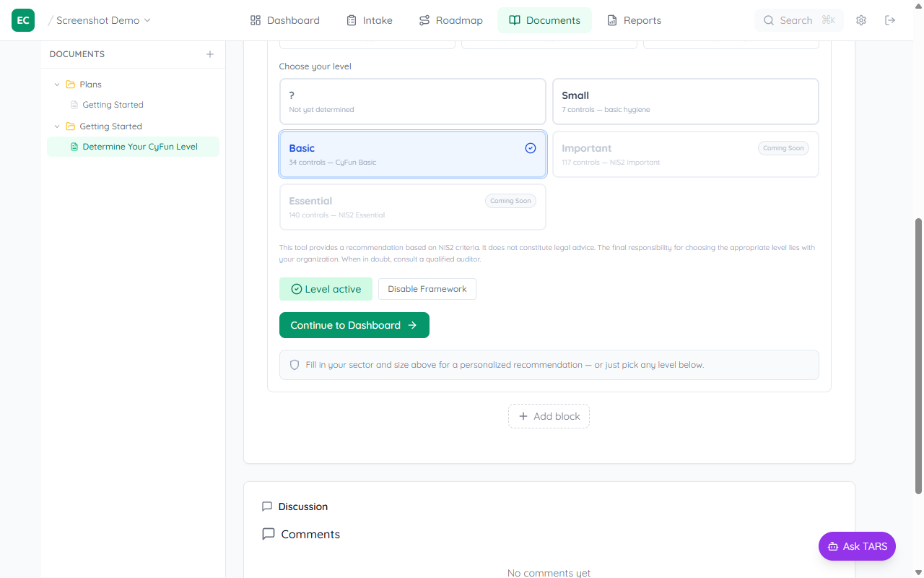924x578 pixels.
Task: Click the search magnifier icon
Action: point(769,20)
